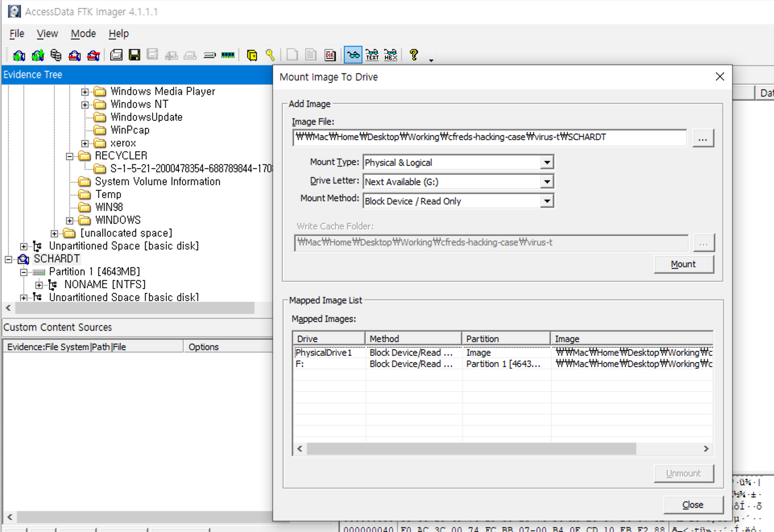Click the Capture Memory green chip icon
The image size is (774, 532).
point(228,55)
